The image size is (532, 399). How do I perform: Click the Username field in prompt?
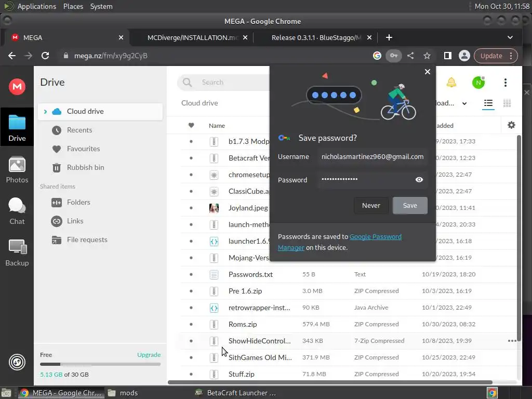coord(372,156)
